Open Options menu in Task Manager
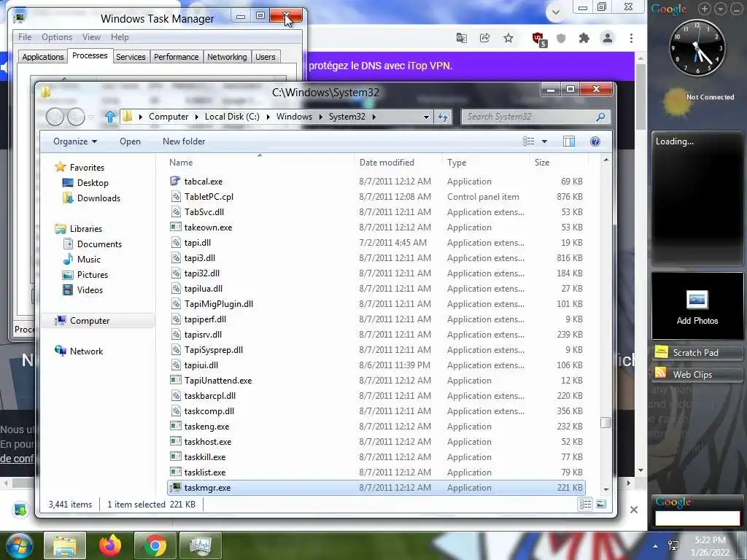This screenshot has width=747, height=560. pos(57,37)
